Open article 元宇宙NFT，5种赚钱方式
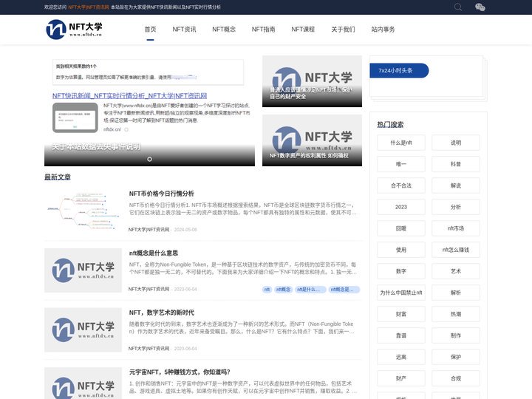The width and height of the screenshot is (532, 399). tap(180, 372)
